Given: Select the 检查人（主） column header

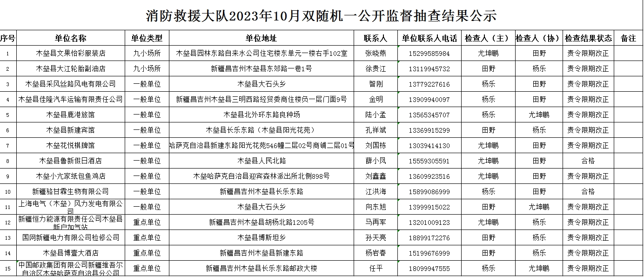Looking at the screenshot, I should (488, 38).
